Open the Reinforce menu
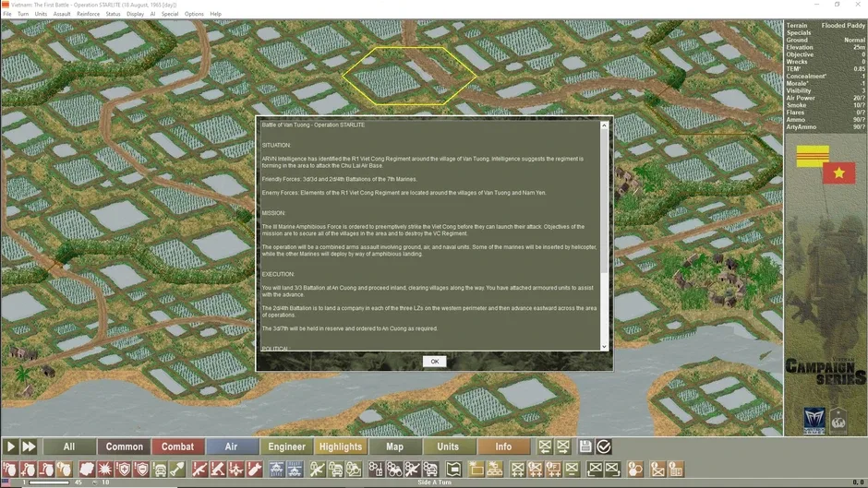The image size is (868, 488). coord(88,14)
